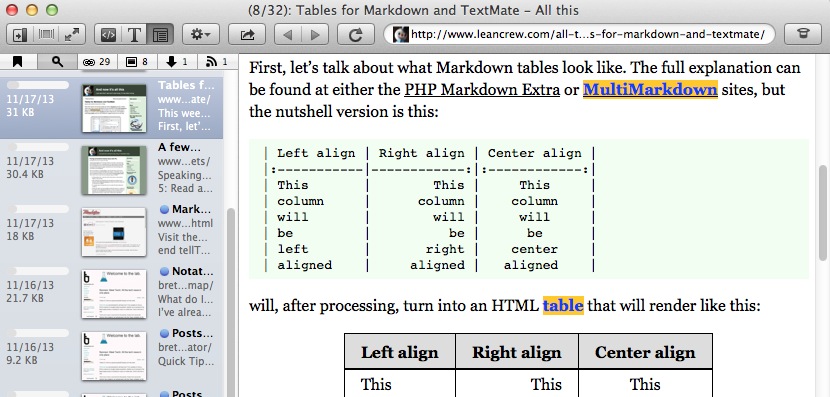The width and height of the screenshot is (830, 397).
Task: Toggle the sidebar panel icon
Action: pos(20,35)
